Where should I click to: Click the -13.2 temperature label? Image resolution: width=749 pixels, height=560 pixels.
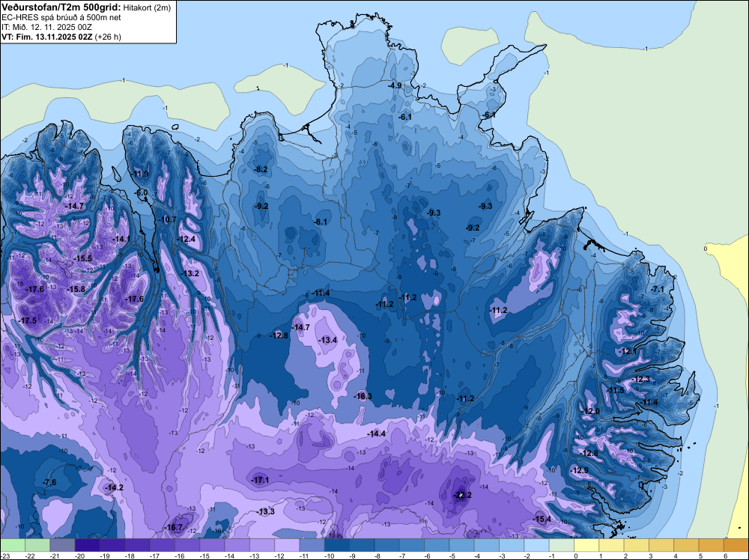click(190, 273)
